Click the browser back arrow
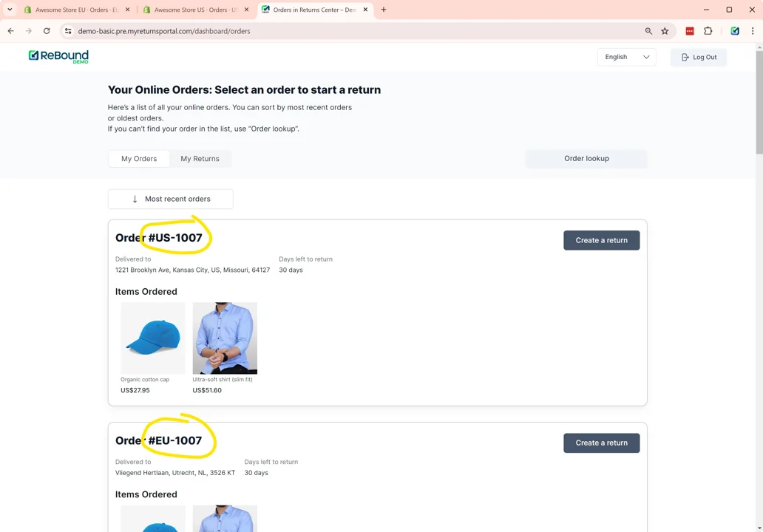763x532 pixels. [x=10, y=30]
